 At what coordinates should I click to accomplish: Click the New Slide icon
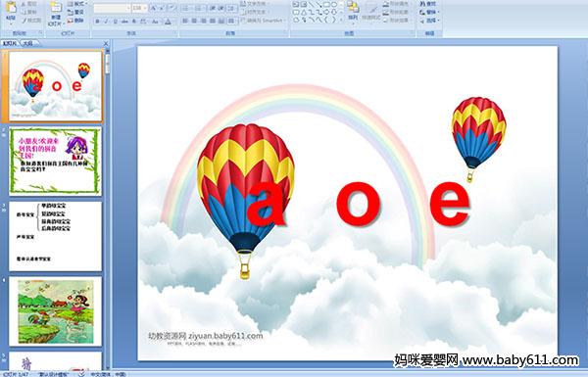[x=56, y=8]
